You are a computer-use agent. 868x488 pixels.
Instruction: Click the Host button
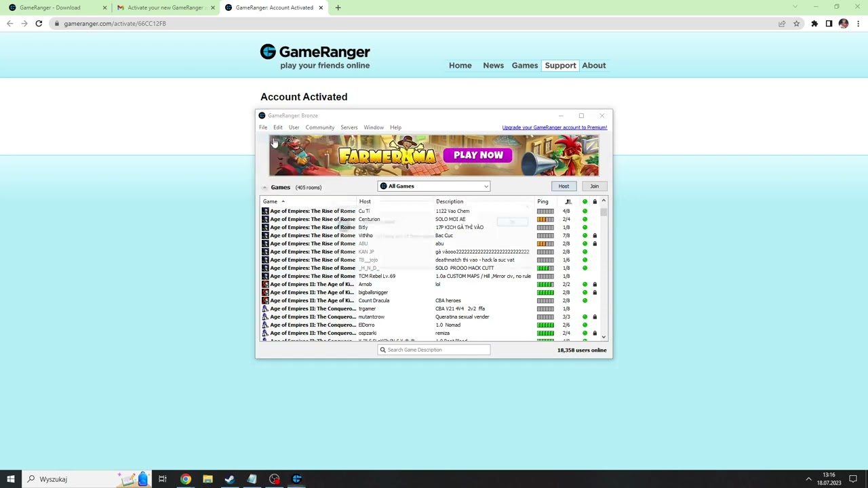tap(564, 186)
